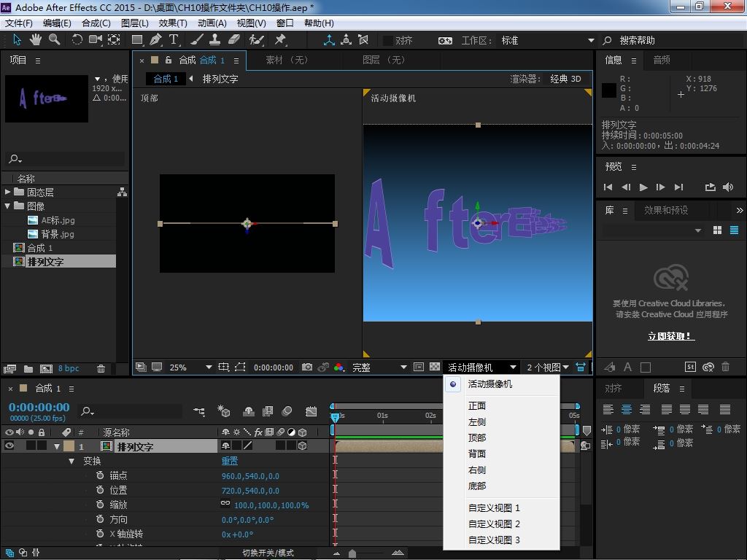Select the Eraser tool
Screen dimensions: 747x560
tap(233, 39)
